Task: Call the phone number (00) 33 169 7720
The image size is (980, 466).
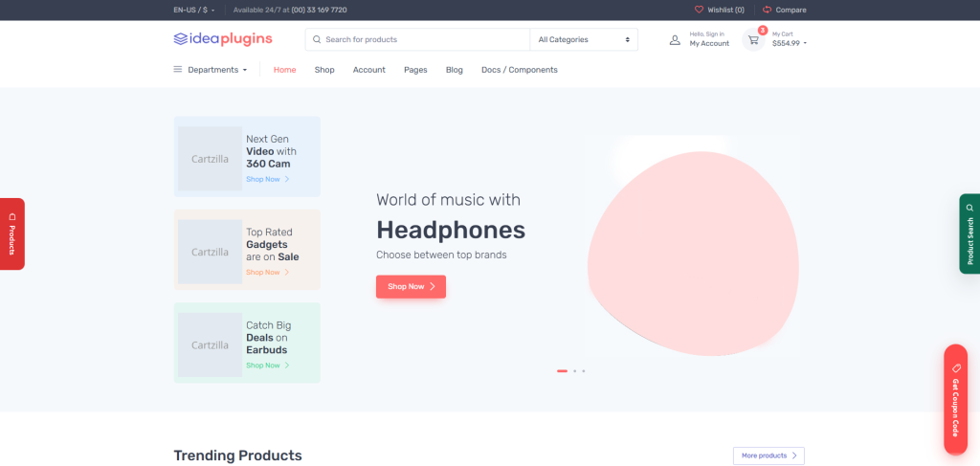Action: (319, 10)
